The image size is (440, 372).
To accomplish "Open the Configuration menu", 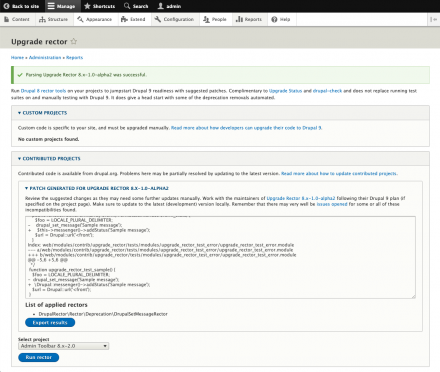I will pos(174,19).
